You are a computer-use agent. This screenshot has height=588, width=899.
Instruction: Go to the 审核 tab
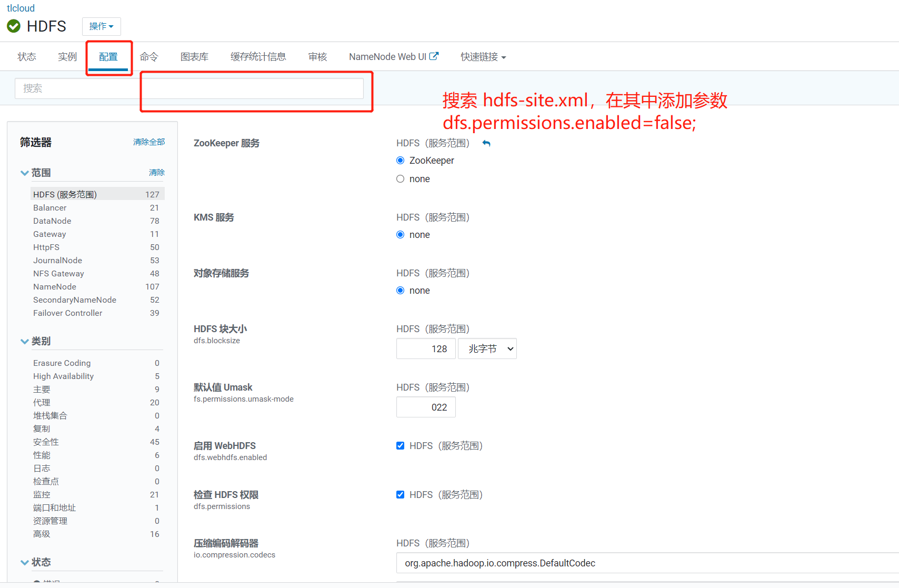coord(317,56)
